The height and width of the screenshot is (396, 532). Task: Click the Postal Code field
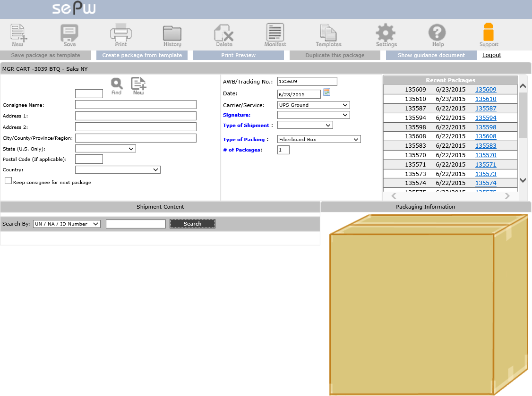pos(89,159)
